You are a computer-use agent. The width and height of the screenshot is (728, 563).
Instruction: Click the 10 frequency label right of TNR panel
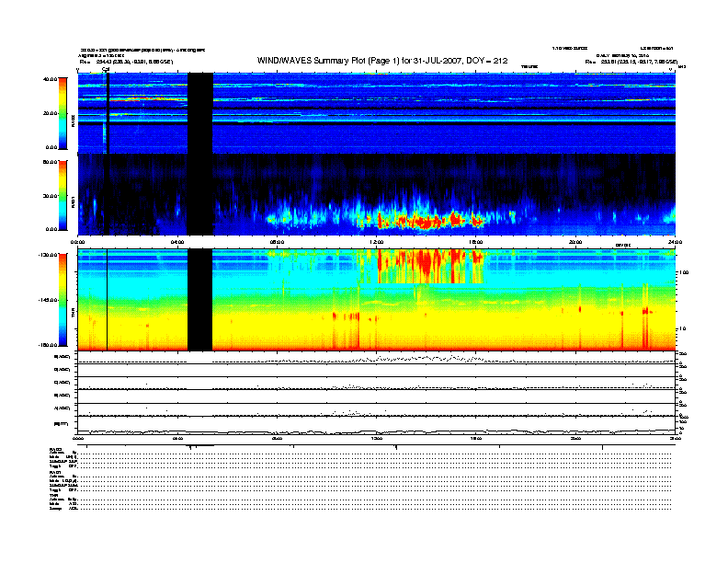[x=682, y=329]
